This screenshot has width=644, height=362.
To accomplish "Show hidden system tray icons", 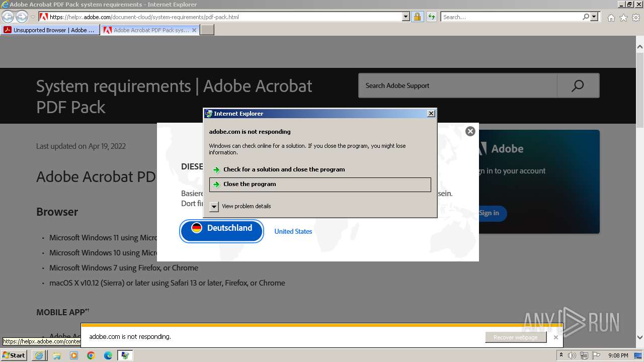I will (561, 355).
